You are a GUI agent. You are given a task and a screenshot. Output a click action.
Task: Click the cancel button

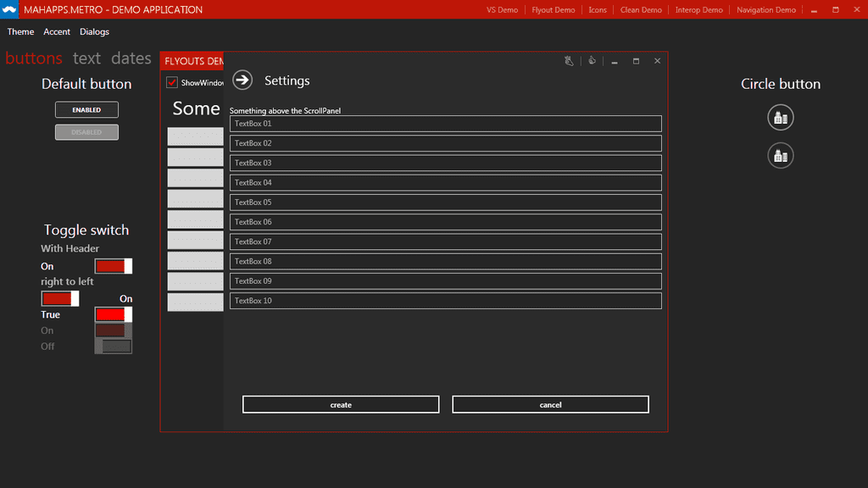tap(550, 405)
